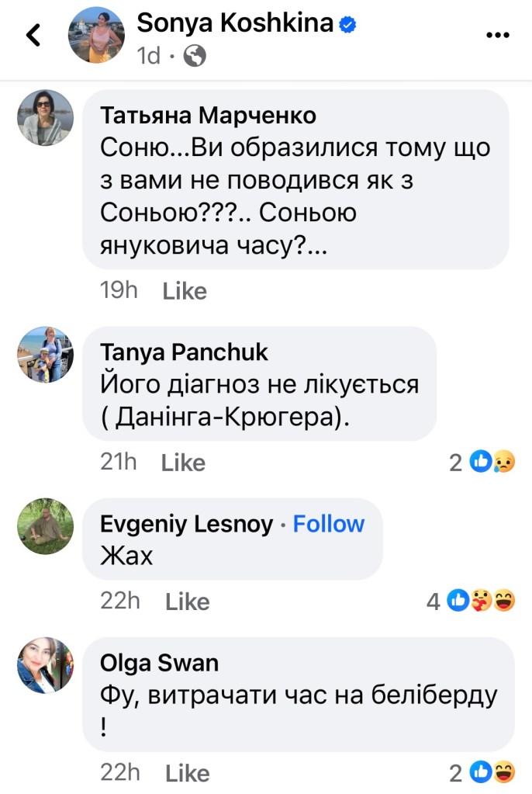The image size is (532, 794).
Task: Like Татьяна Марченко's comment
Action: click(185, 292)
